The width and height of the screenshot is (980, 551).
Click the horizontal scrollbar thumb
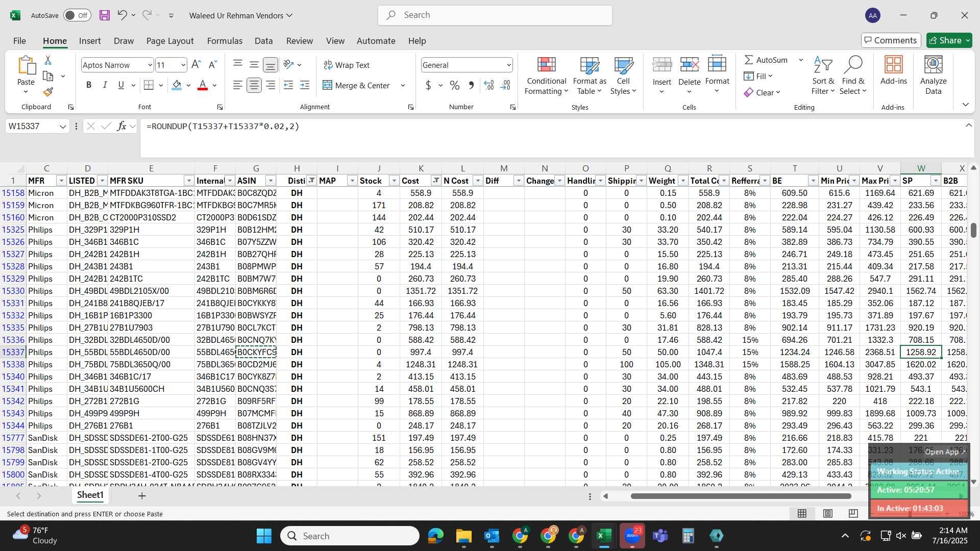coord(741,496)
